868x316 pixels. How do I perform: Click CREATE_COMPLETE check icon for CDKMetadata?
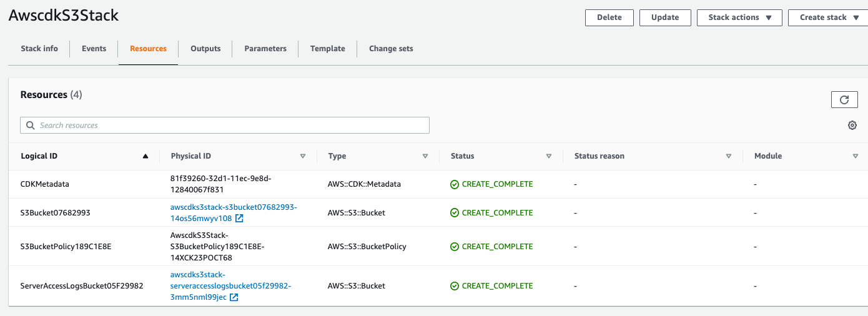click(x=455, y=184)
